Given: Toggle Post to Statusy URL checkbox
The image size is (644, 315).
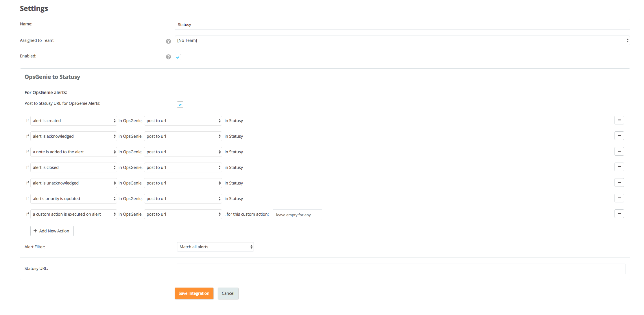Looking at the screenshot, I should [x=180, y=105].
